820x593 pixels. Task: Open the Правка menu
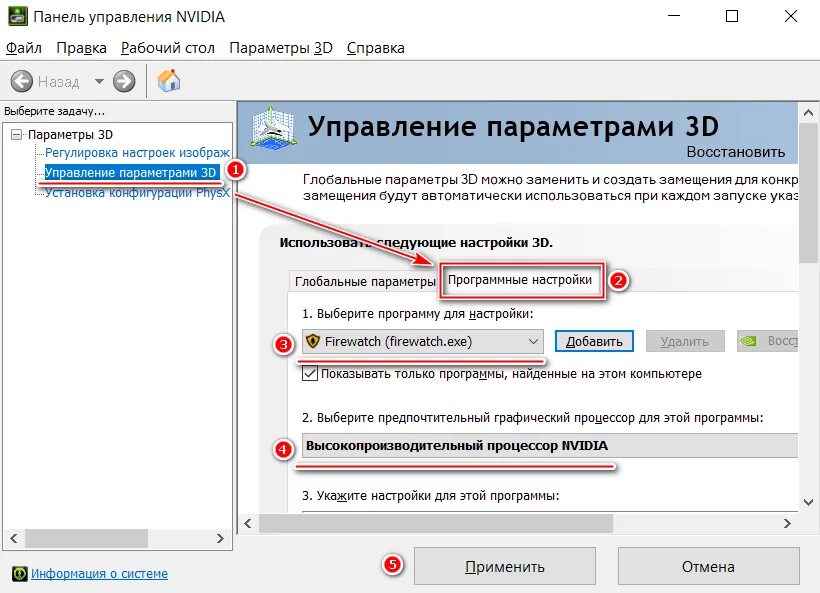coord(81,48)
